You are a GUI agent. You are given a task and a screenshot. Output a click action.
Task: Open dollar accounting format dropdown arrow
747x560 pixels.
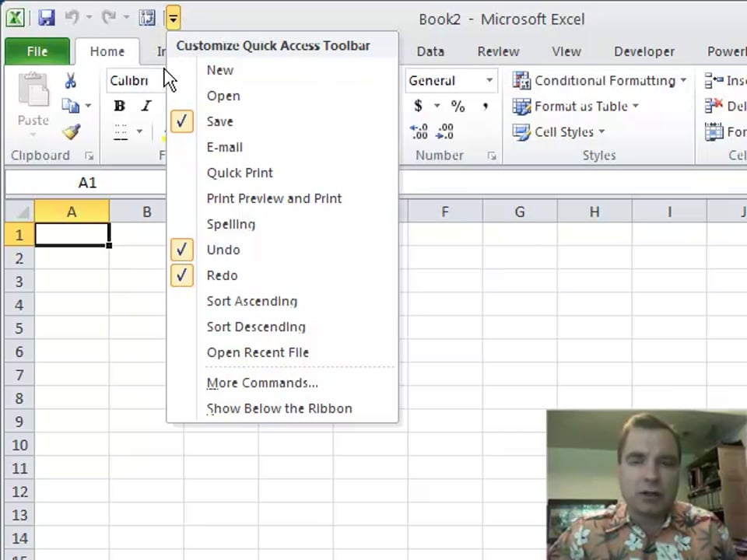pyautogui.click(x=437, y=106)
